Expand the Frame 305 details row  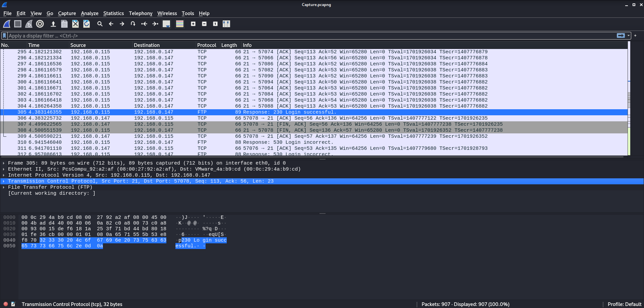coord(4,163)
